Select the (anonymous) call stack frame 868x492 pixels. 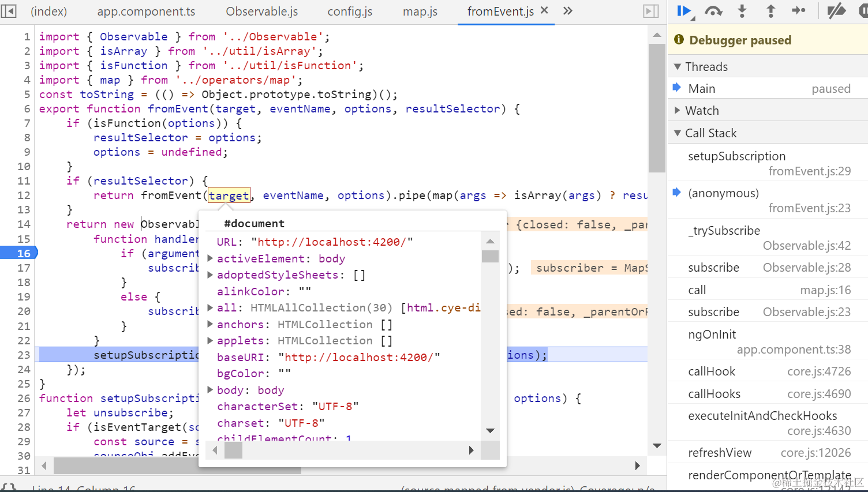pyautogui.click(x=768, y=200)
